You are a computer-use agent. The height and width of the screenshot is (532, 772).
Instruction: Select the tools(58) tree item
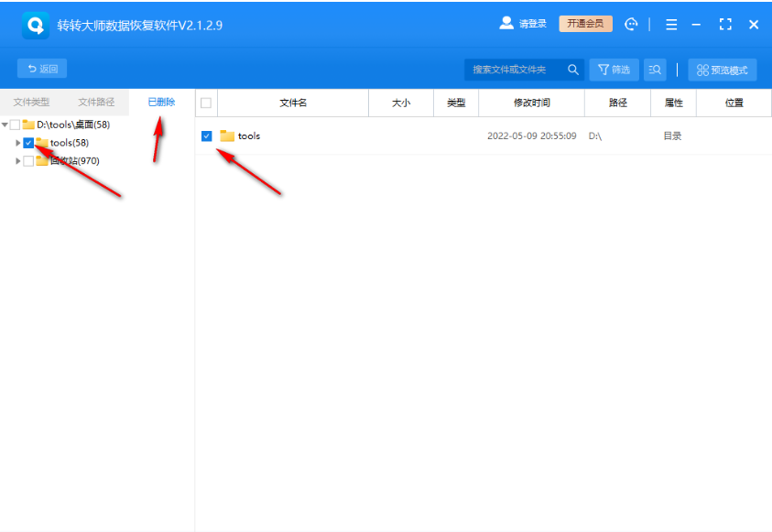point(70,143)
